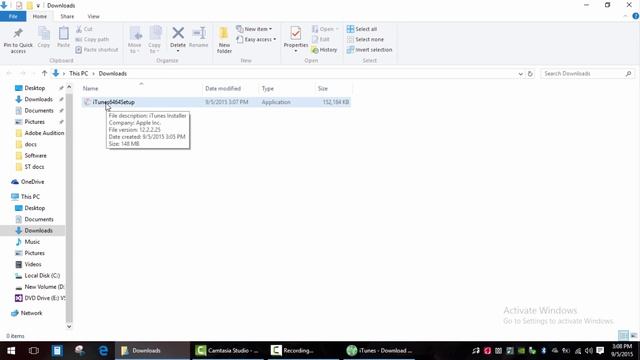Open Local Disk (C:)
The image size is (640, 360).
42,276
